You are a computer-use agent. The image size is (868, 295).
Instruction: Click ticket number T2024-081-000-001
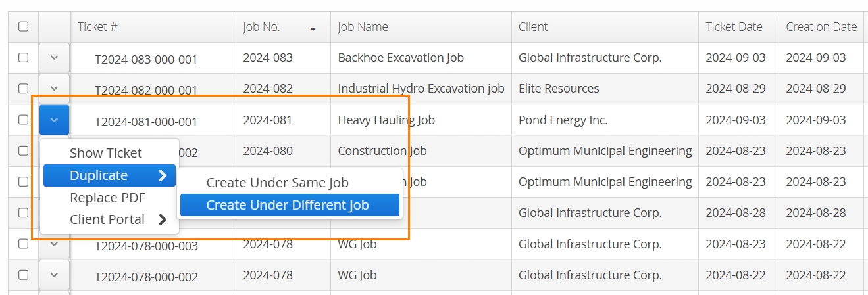coord(146,122)
